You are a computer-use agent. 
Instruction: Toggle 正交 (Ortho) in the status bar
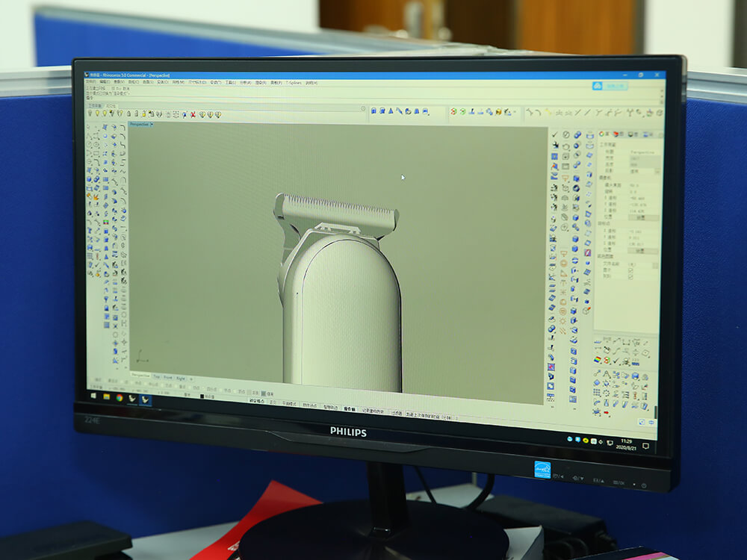tap(273, 402)
